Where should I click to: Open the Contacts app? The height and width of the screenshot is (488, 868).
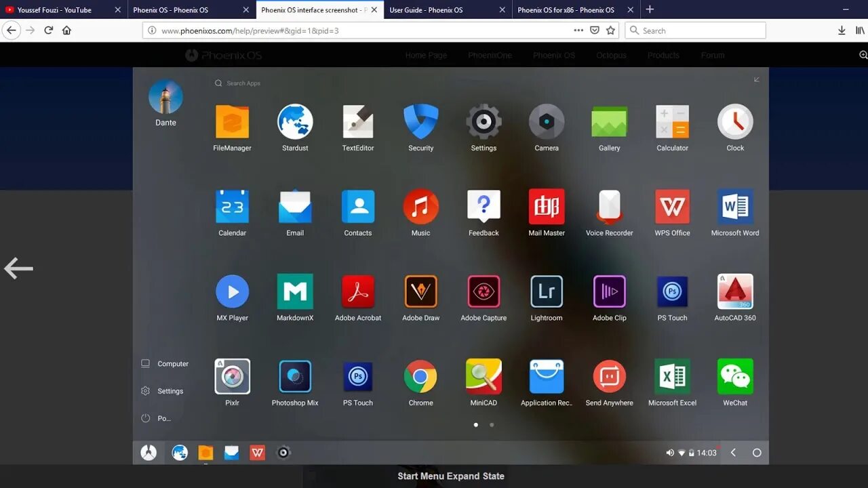click(358, 206)
